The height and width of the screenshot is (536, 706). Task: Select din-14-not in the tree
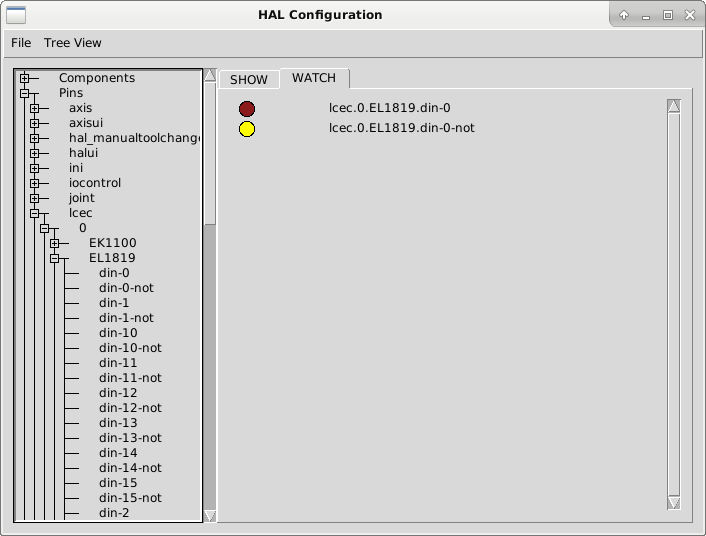(130, 468)
